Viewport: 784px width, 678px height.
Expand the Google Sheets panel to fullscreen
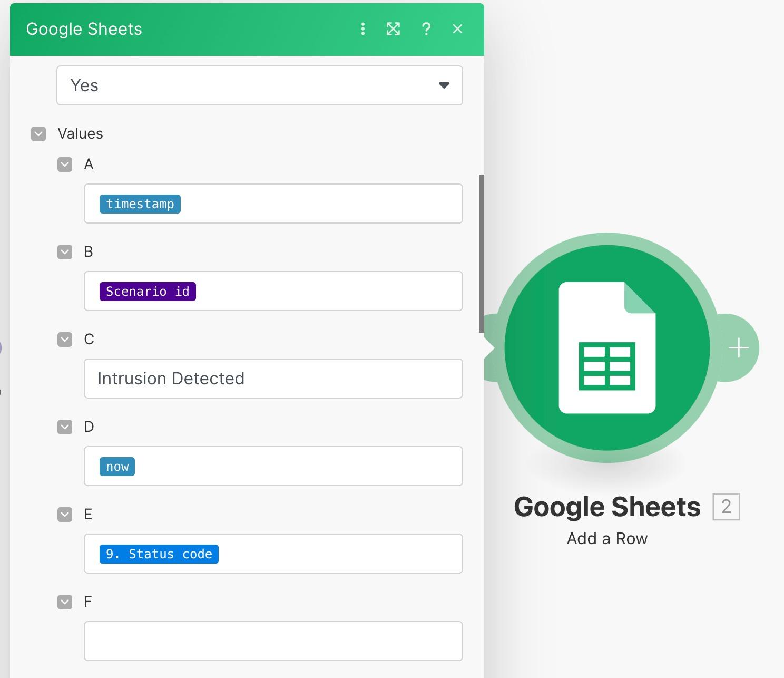coord(393,29)
